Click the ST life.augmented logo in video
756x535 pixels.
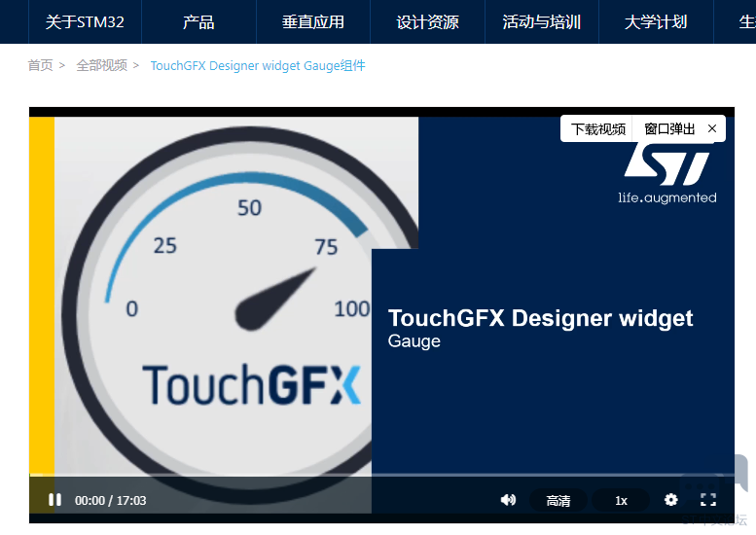[x=667, y=173]
